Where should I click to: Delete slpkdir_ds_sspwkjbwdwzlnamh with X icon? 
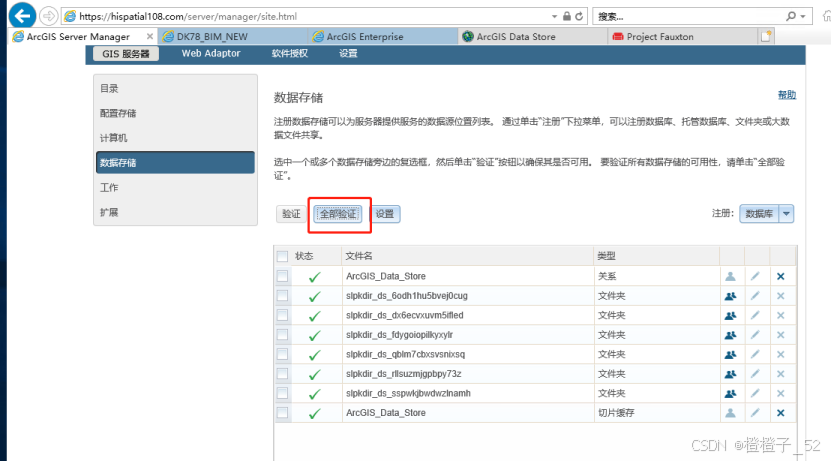pos(781,393)
